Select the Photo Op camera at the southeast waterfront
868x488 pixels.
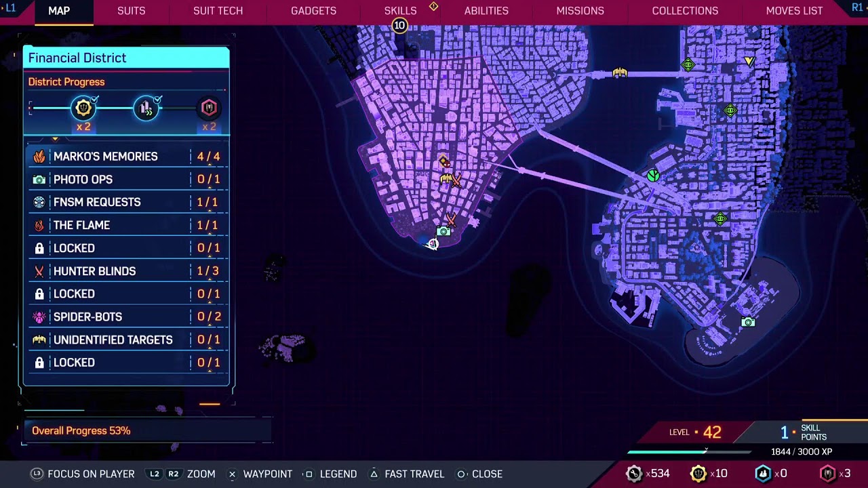coord(748,323)
